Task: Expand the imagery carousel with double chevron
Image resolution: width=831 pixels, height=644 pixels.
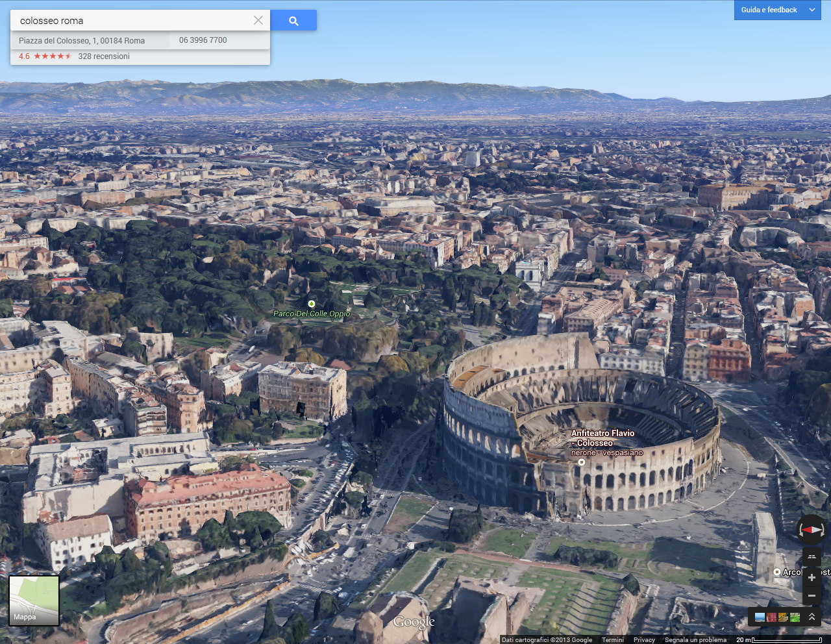Action: pos(812,617)
